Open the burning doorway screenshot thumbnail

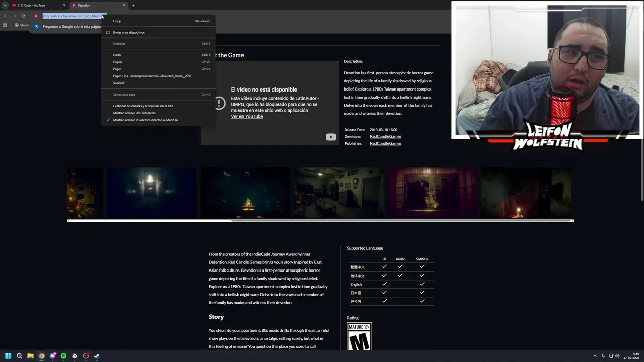(432, 193)
